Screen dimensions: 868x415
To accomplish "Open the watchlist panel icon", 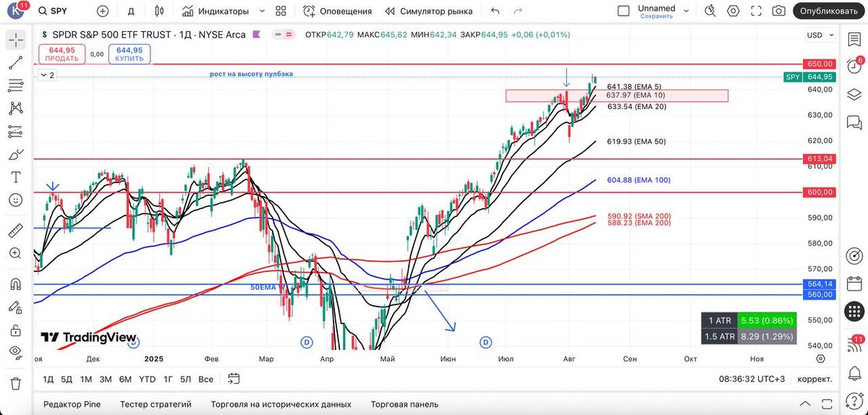I will [x=854, y=38].
